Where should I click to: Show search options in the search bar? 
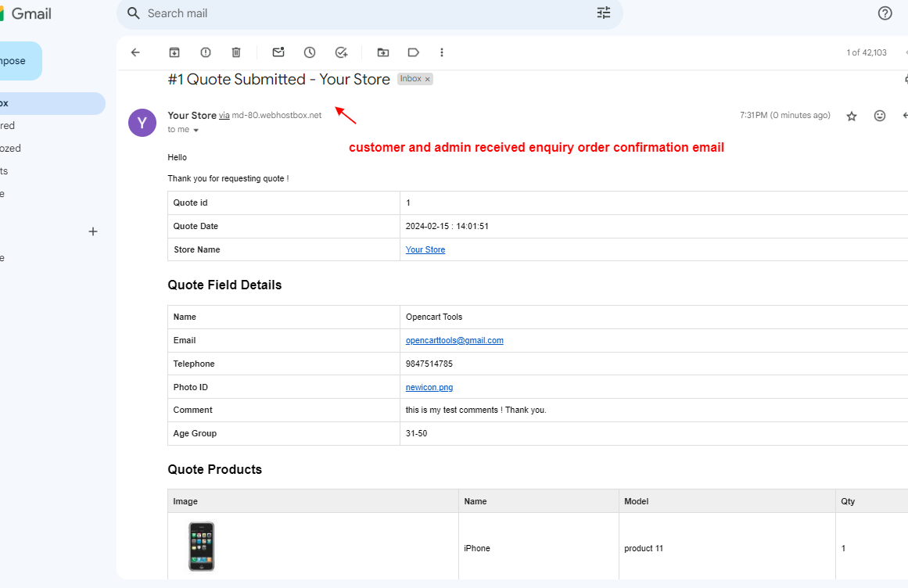coord(604,13)
